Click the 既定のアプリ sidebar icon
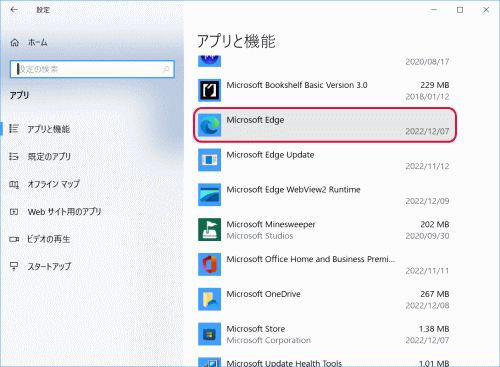 [x=14, y=156]
